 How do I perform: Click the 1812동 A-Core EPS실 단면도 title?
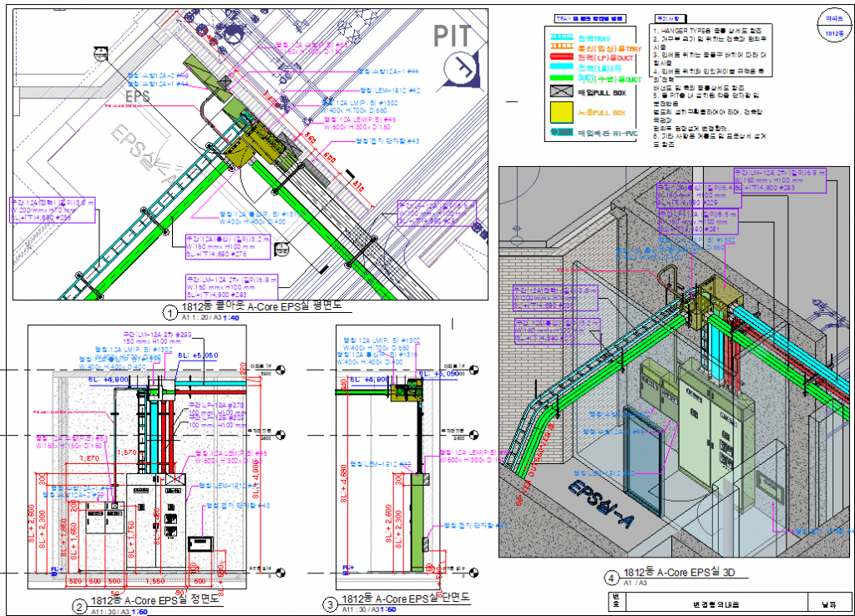pyautogui.click(x=407, y=597)
